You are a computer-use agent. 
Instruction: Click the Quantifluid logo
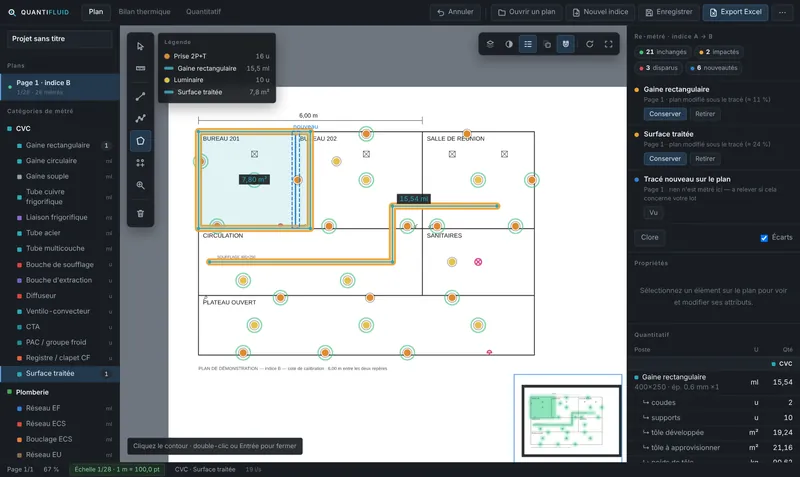(38, 12)
